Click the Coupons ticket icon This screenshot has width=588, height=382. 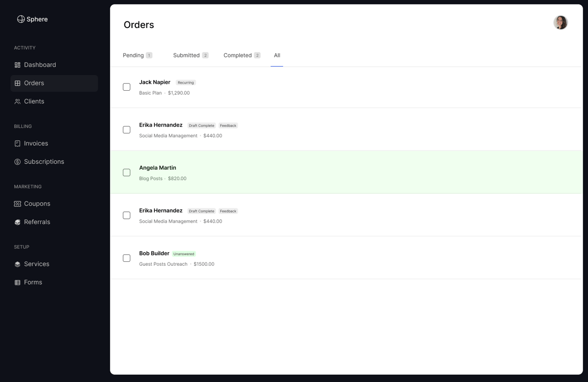click(x=18, y=204)
